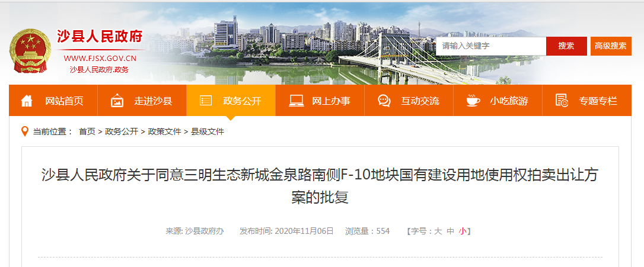Open 政策文件 breadcrumb link
Image resolution: width=644 pixels, height=267 pixels.
coord(164,131)
